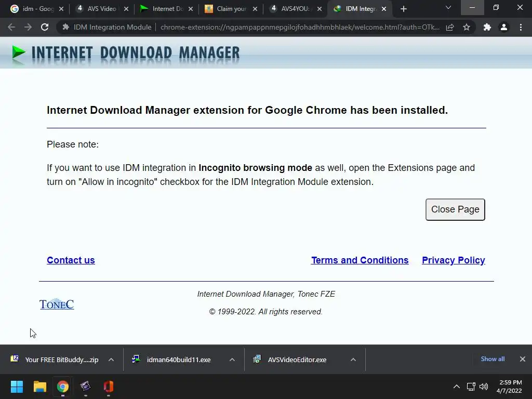532x399 pixels.
Task: Show hidden system tray icons
Action: click(457, 387)
